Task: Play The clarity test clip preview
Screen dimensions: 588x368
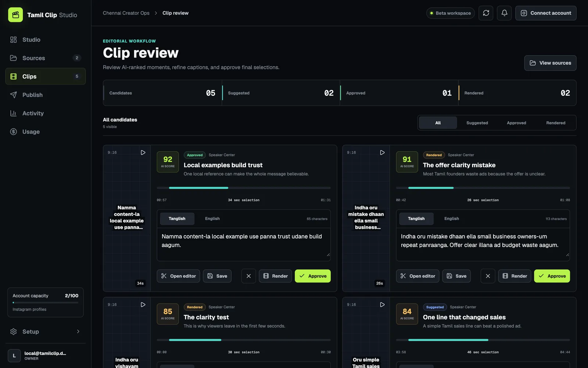Action: 143,305
